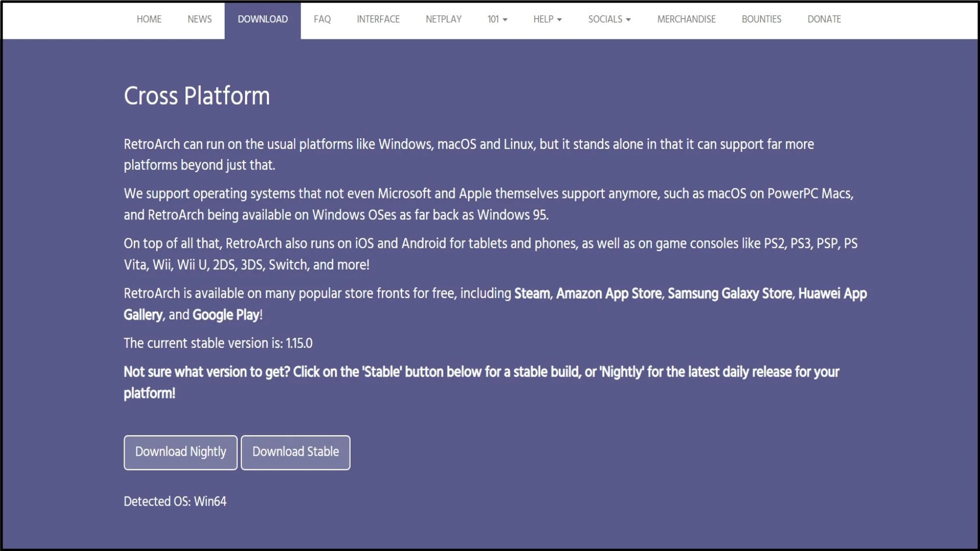Click the Download Stable button

296,452
